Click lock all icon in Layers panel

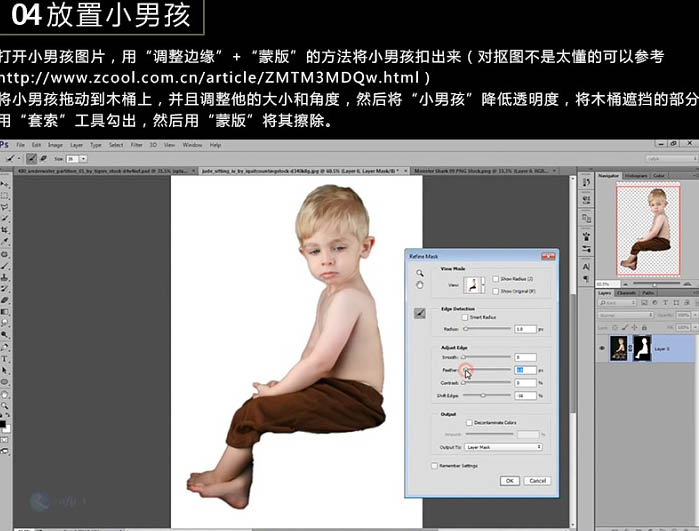644,328
